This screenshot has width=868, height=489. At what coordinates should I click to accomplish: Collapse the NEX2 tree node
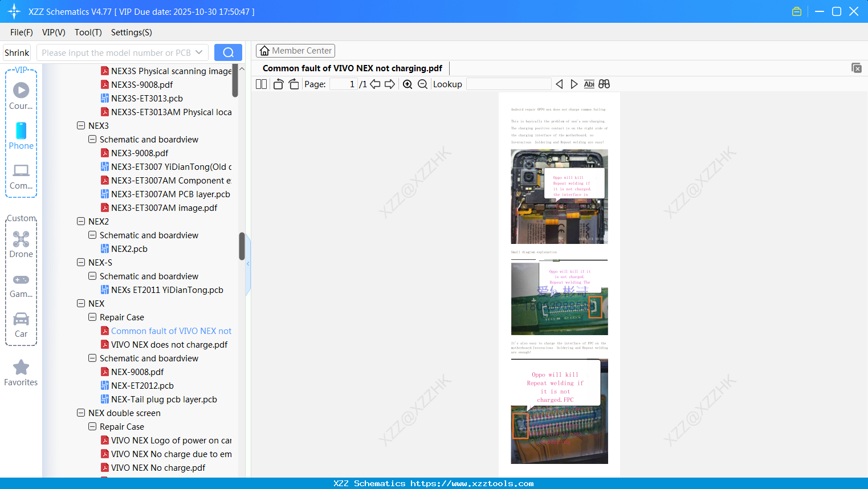click(81, 221)
